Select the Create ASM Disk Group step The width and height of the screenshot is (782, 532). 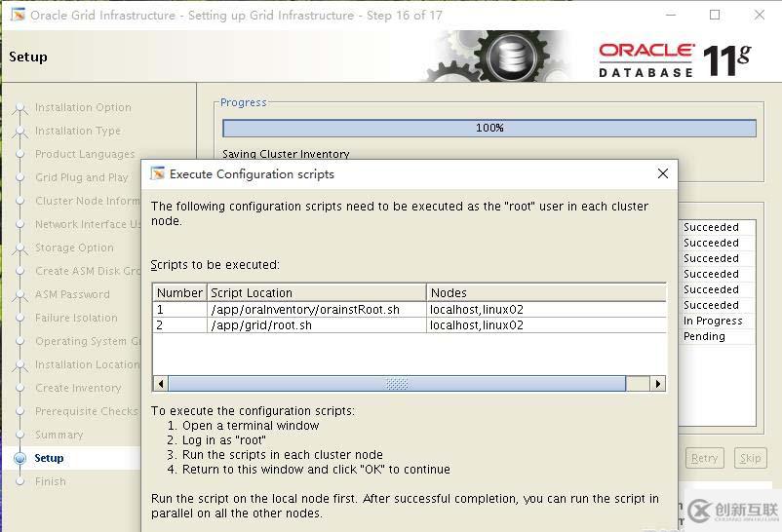click(88, 271)
